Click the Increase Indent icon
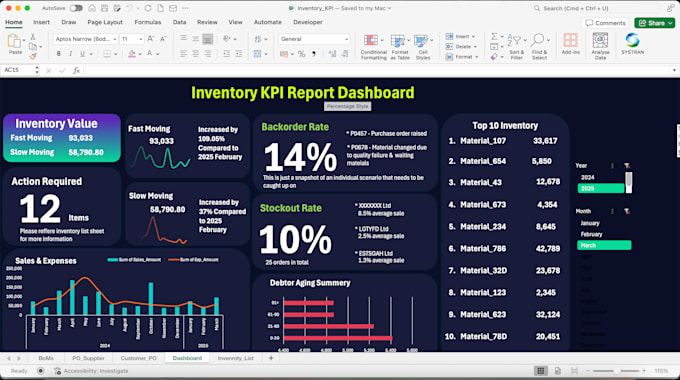Viewport: 680px width, 380px height. (x=239, y=54)
